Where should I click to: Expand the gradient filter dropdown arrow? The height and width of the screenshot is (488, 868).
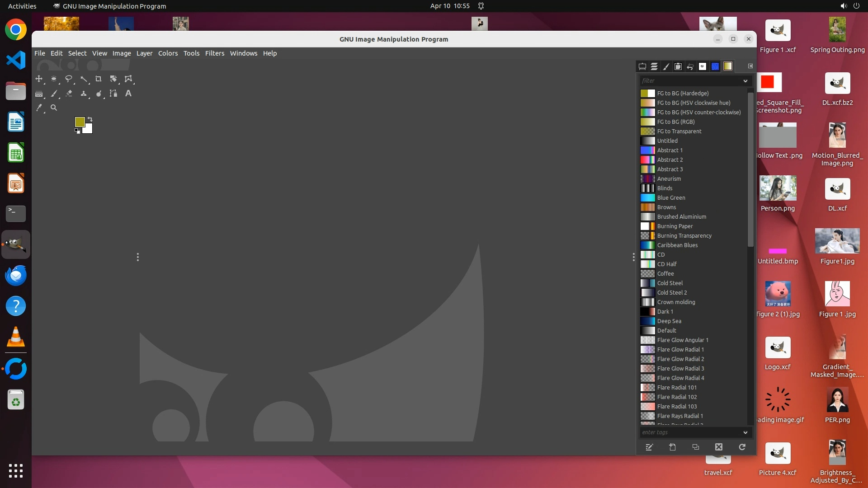click(x=745, y=81)
